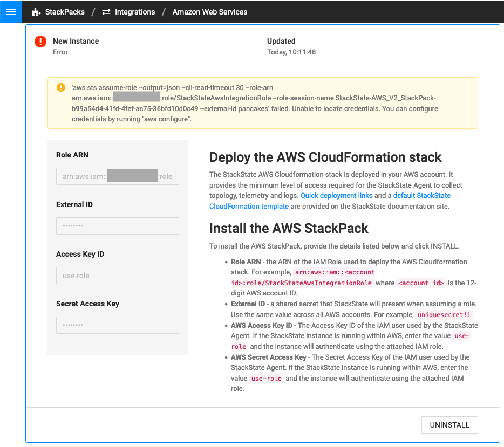Screen dimensions: 504x447
Task: Click the UNINSTALL button
Action: (449, 425)
